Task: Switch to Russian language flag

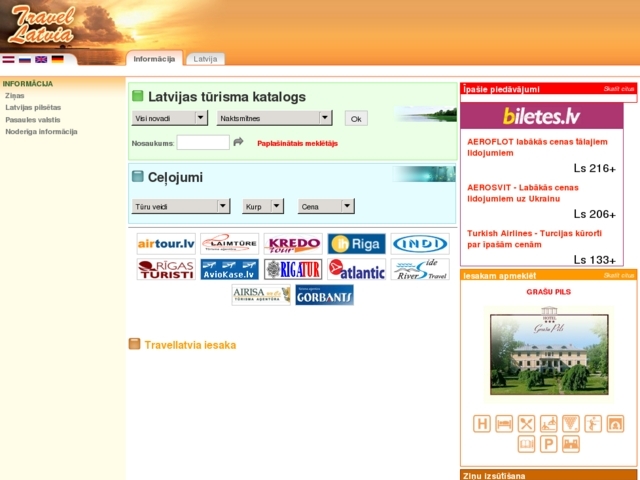Action: click(x=25, y=60)
